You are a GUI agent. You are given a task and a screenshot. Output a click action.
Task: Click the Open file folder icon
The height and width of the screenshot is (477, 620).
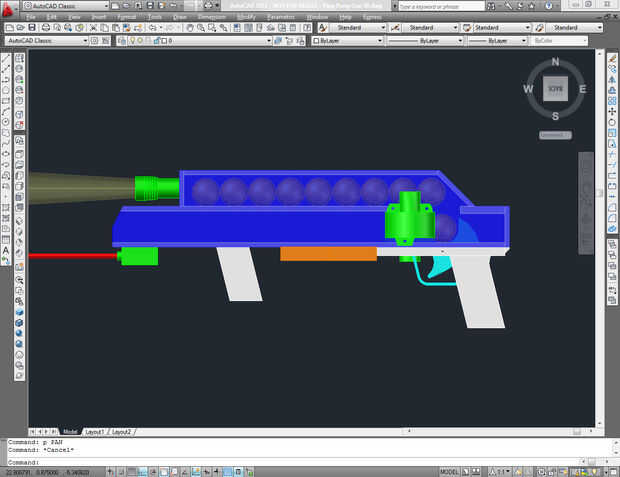coord(21,27)
